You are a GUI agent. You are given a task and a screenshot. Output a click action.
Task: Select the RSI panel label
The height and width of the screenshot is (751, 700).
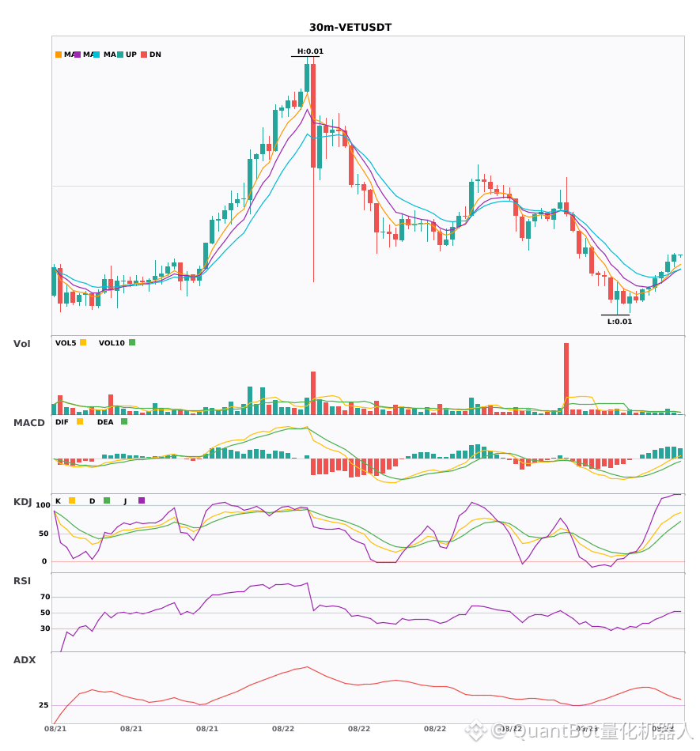point(22,581)
